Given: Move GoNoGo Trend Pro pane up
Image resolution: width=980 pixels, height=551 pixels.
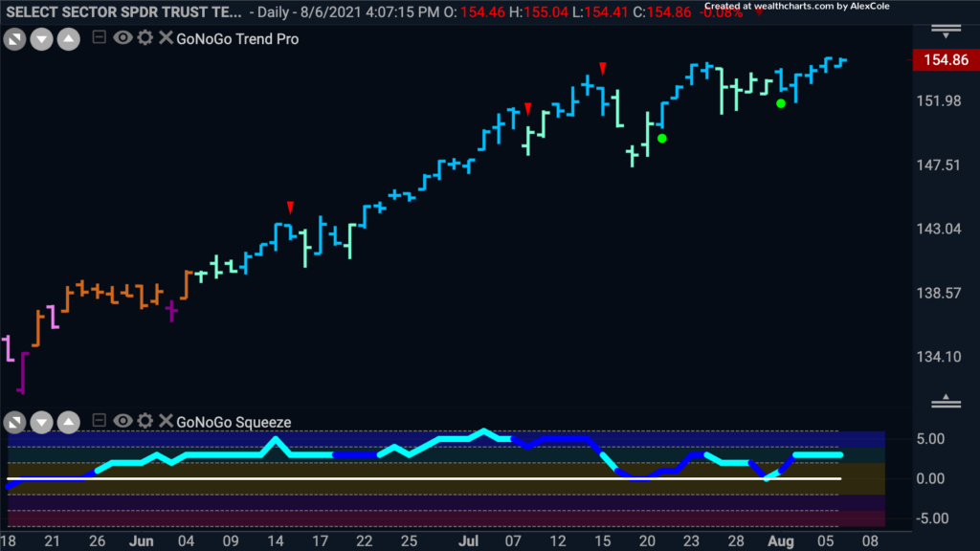Looking at the screenshot, I should coord(69,40).
